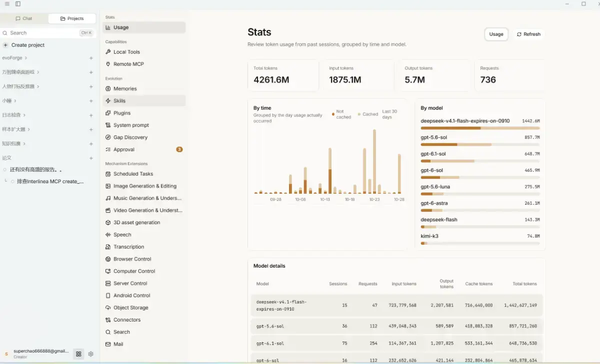Select the Browser Control globe icon
Viewport: 600px width, 364px height.
click(x=108, y=259)
